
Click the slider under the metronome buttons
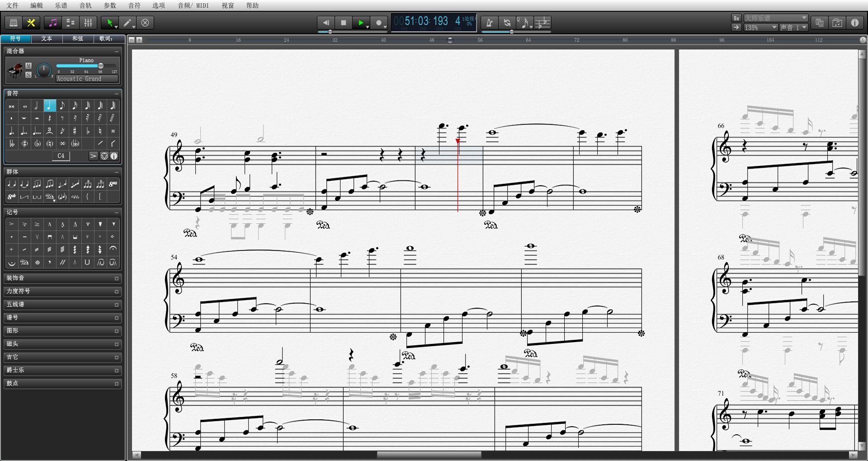tap(516, 32)
